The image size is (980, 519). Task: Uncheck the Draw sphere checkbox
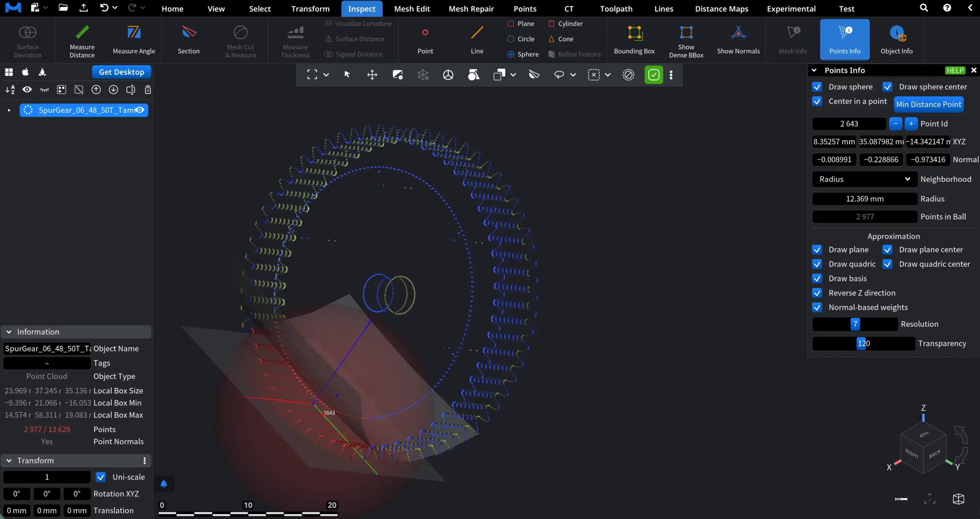click(x=817, y=87)
